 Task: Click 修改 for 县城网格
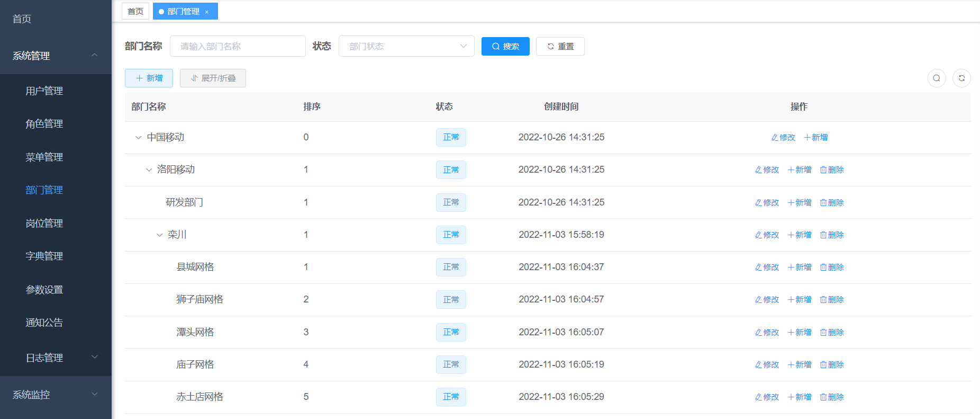click(x=767, y=267)
